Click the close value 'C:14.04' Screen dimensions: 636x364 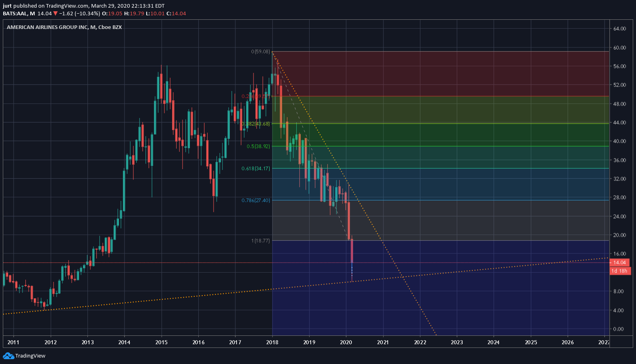click(176, 13)
